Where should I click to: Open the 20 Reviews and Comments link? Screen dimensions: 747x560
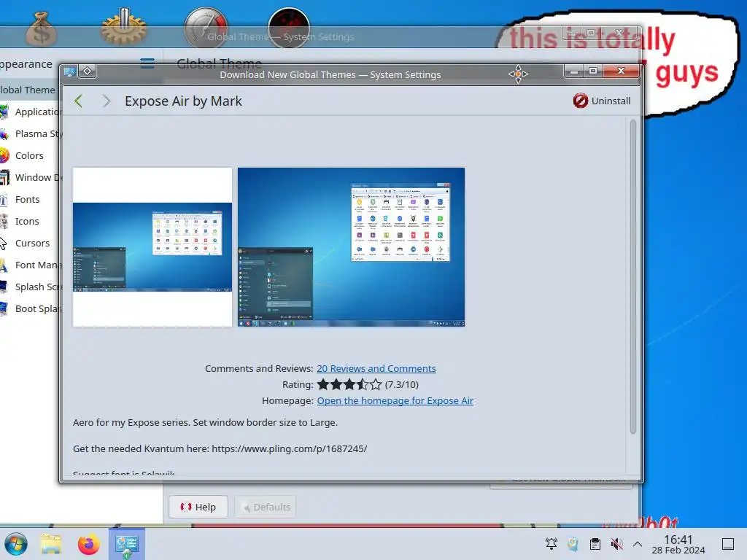pyautogui.click(x=376, y=368)
